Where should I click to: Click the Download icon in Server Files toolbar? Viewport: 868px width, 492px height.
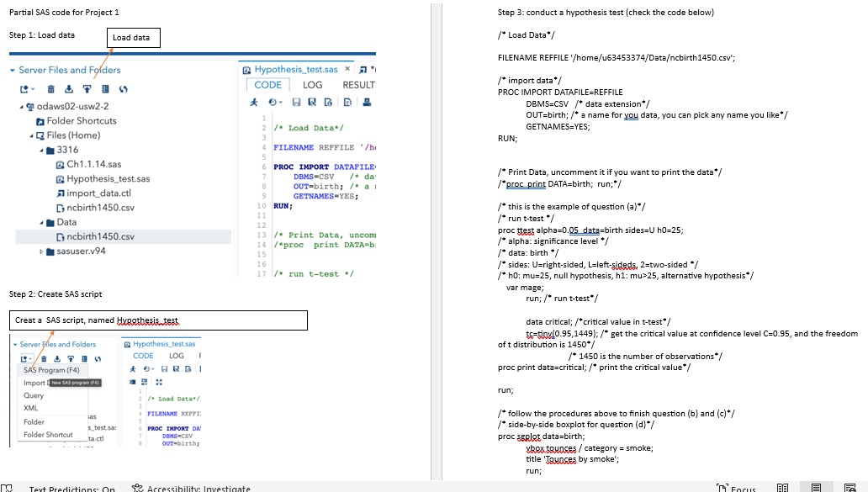(69, 89)
